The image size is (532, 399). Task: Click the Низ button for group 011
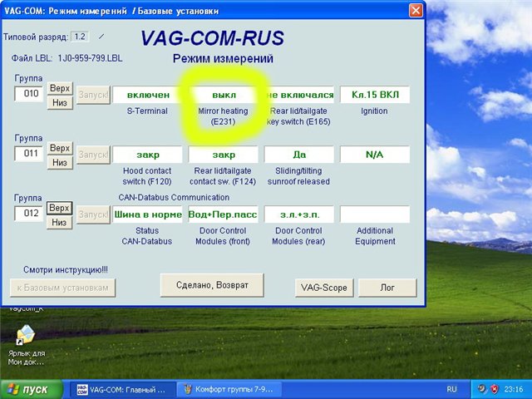click(x=60, y=163)
